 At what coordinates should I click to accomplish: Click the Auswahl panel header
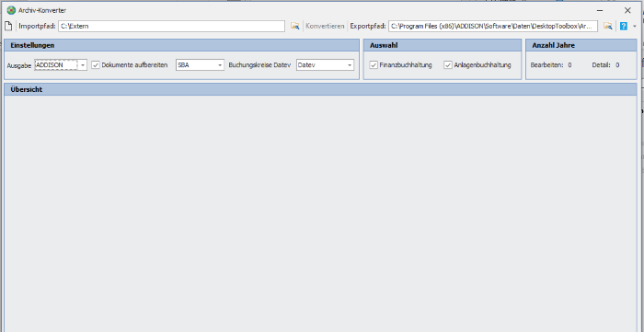[x=443, y=45]
